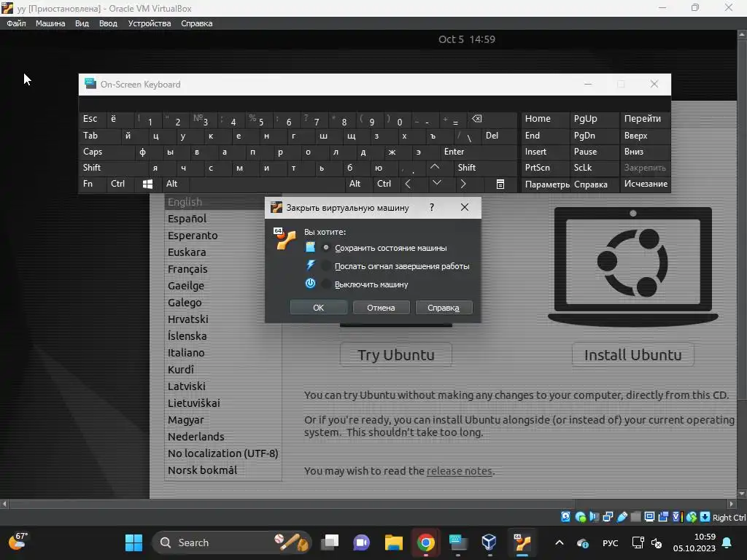Click the keyboard capture arrow icon
The width and height of the screenshot is (747, 560).
coord(705,517)
